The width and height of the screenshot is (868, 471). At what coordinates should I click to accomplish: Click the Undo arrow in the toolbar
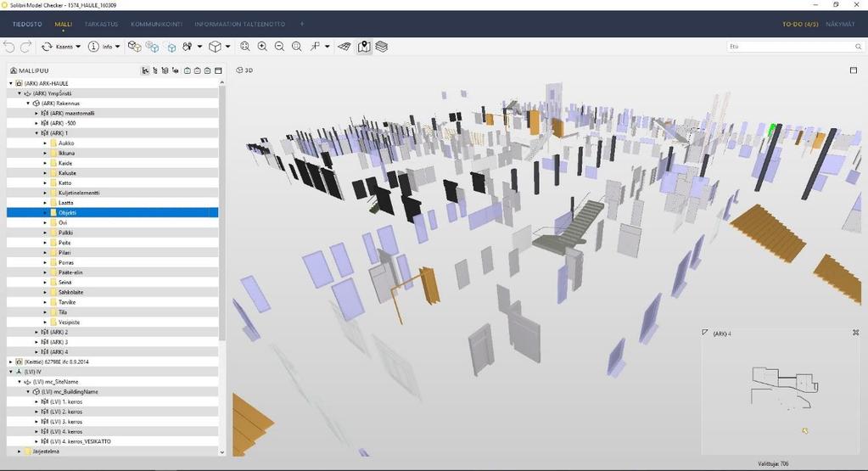coord(8,47)
